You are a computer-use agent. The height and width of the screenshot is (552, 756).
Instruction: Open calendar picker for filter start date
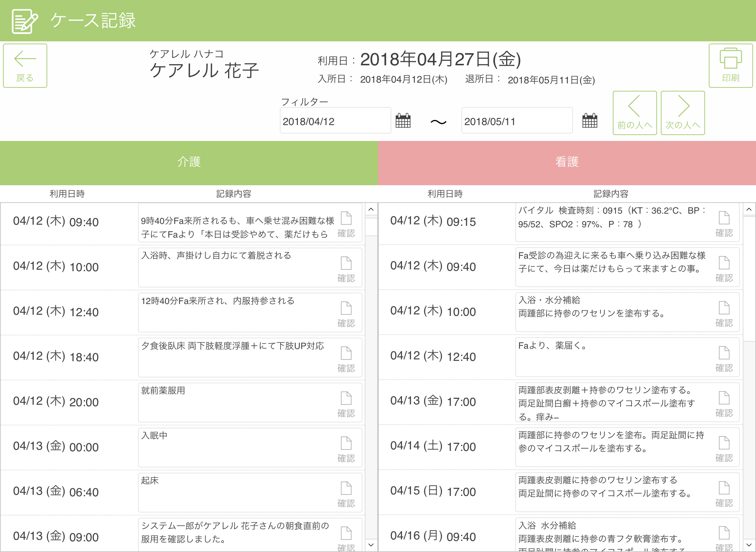tap(403, 121)
